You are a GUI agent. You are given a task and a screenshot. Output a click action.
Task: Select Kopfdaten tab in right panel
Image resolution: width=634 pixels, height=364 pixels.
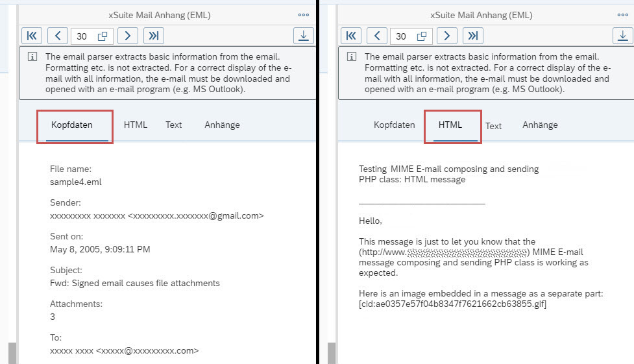tap(395, 125)
